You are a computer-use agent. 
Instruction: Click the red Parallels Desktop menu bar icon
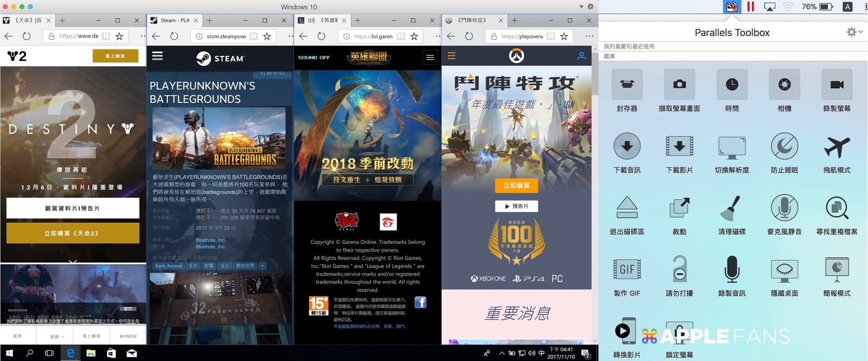pos(751,7)
